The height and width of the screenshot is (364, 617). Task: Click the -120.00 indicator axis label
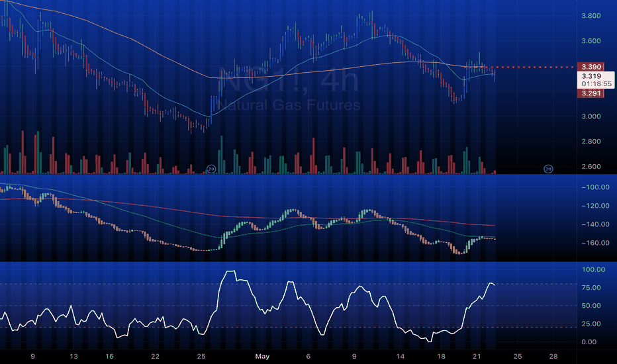click(595, 206)
